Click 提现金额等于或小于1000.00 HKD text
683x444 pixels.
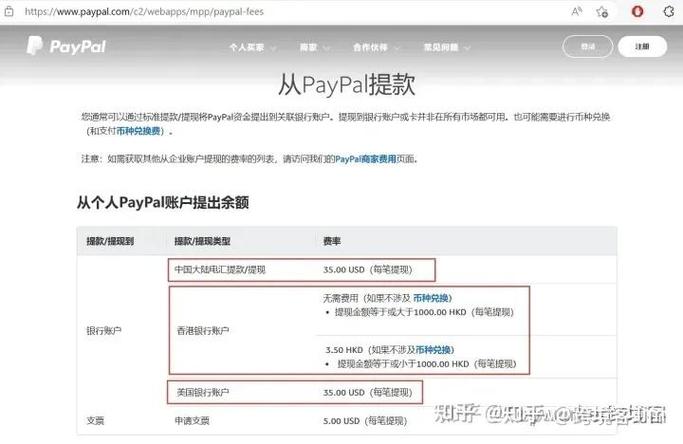click(426, 364)
